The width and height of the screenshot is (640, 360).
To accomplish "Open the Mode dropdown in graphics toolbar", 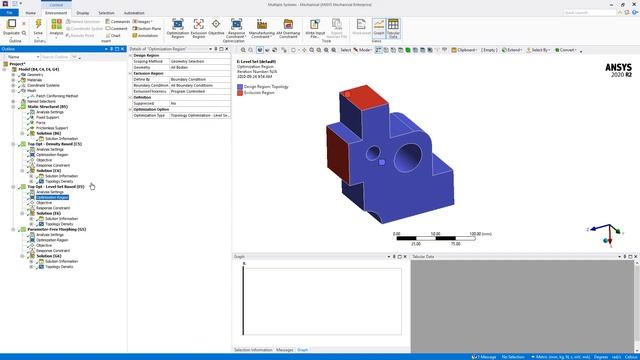I will tap(362, 50).
